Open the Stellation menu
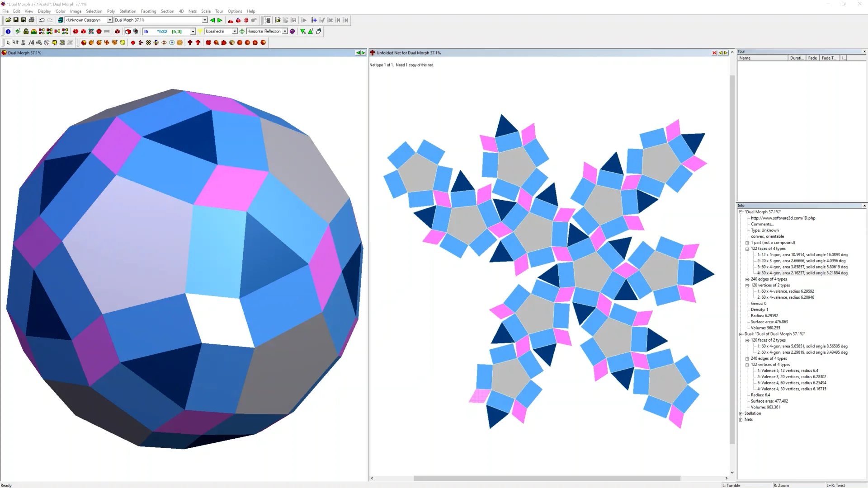 tap(127, 11)
